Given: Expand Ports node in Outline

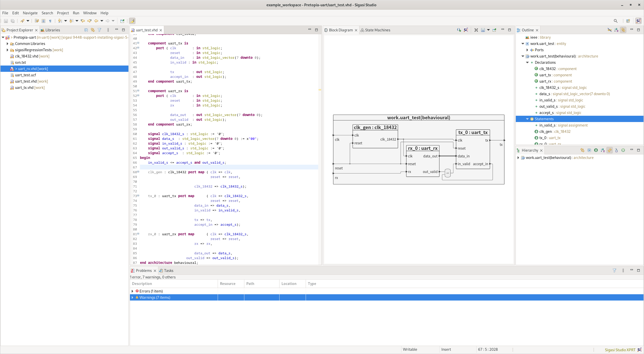Looking at the screenshot, I should coord(527,50).
